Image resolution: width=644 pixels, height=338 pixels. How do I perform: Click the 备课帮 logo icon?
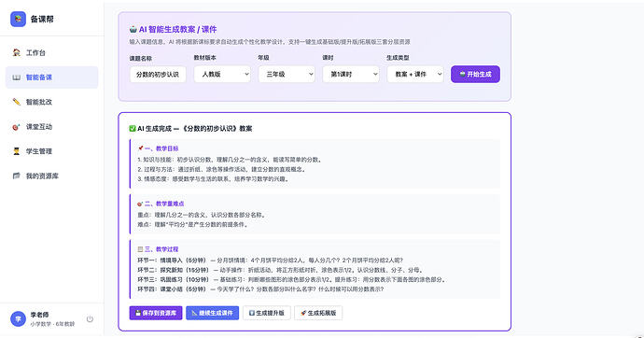coord(18,19)
